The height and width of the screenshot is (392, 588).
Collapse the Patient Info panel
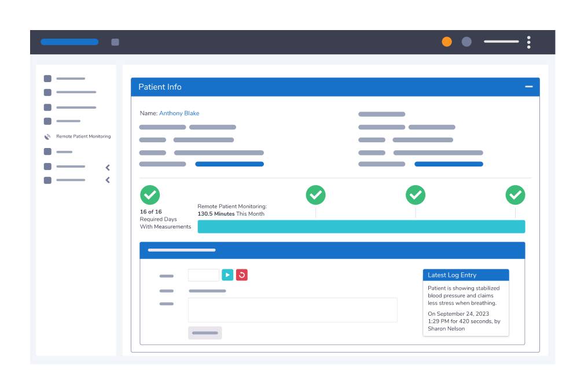click(x=528, y=87)
